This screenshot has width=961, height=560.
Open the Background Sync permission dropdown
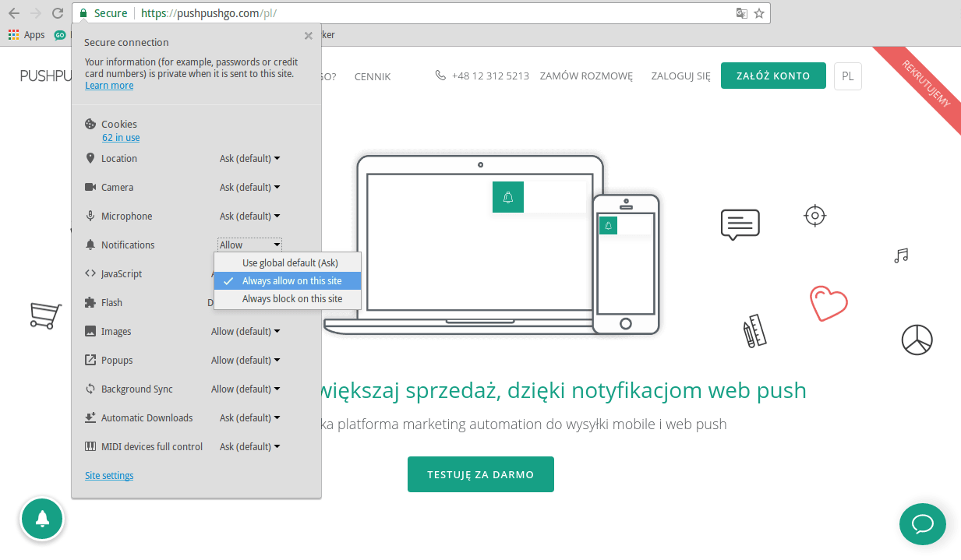tap(246, 389)
